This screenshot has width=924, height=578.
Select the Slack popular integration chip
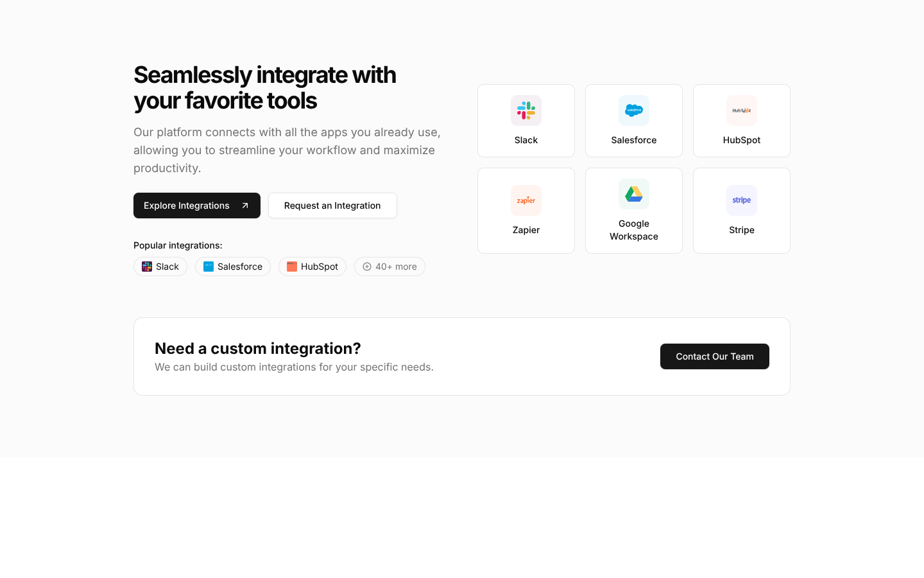click(160, 267)
